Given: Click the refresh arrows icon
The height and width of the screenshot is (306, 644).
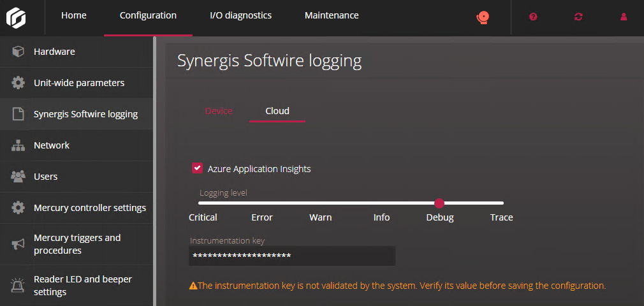Looking at the screenshot, I should coord(578,17).
